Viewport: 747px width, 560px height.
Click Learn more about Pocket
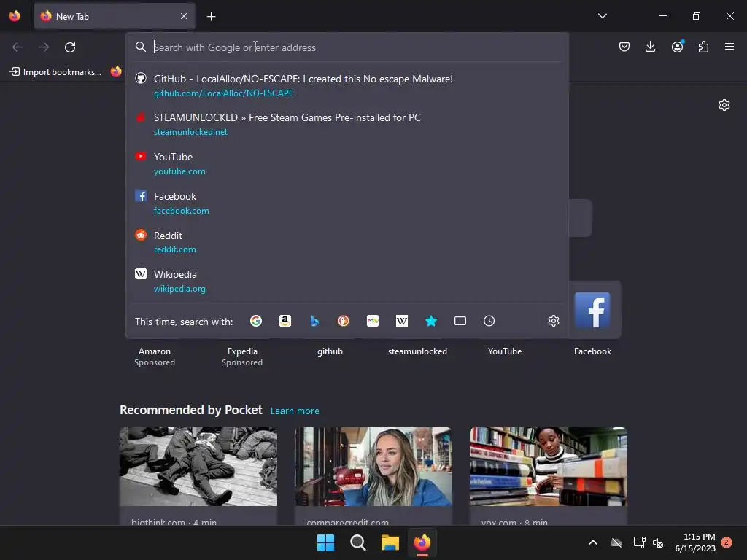295,411
